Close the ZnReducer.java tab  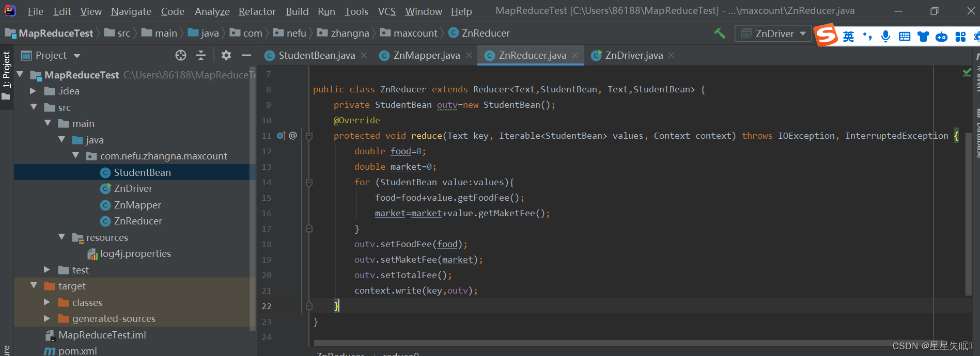(574, 55)
